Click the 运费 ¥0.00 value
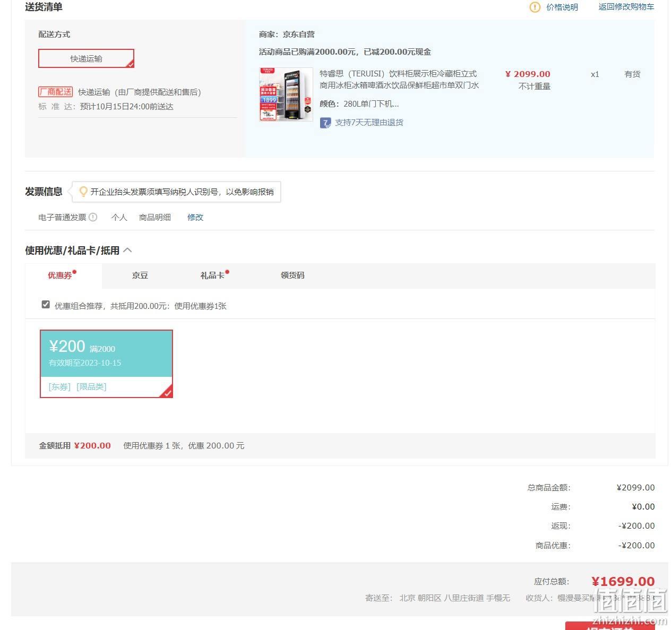Screen dimensions: 672x630 coord(643,507)
